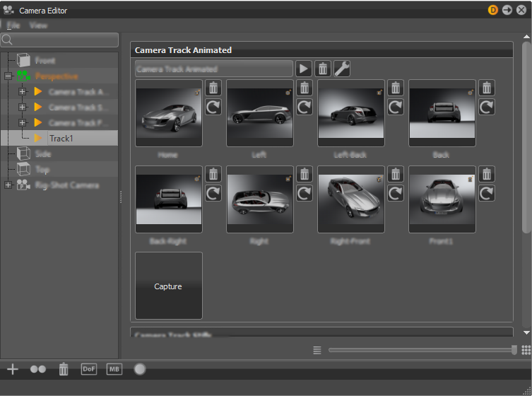
Task: Delete the Right-Front viewpoint with its trash icon
Action: (396, 174)
